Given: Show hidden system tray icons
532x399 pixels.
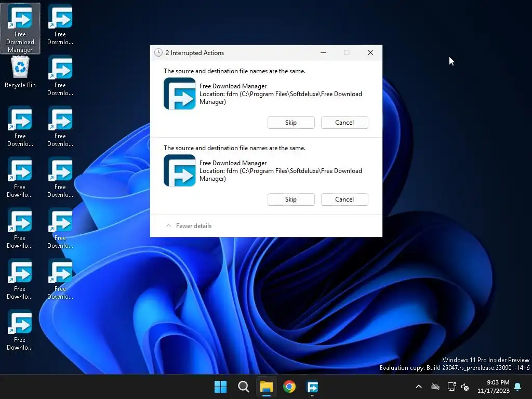Looking at the screenshot, I should coord(419,387).
